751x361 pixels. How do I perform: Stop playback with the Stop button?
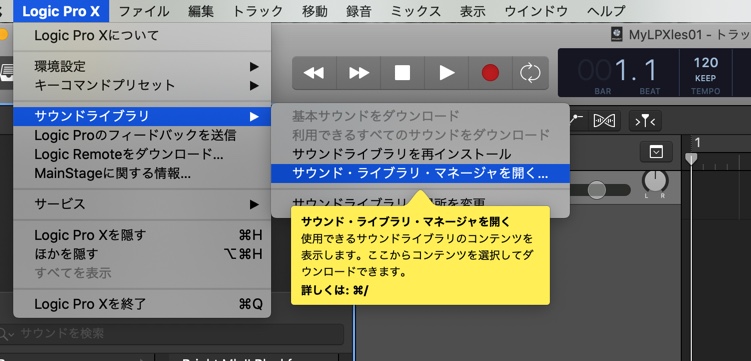coord(402,73)
